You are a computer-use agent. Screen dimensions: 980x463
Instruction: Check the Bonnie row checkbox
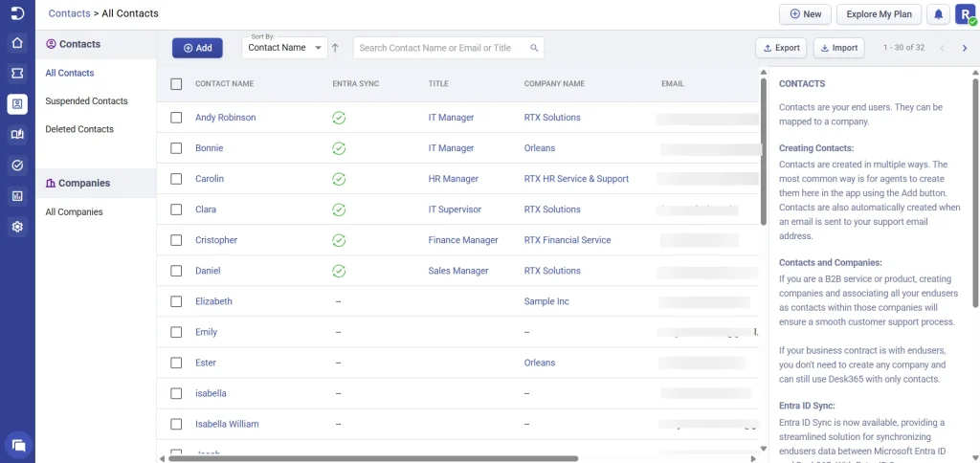[x=176, y=148]
